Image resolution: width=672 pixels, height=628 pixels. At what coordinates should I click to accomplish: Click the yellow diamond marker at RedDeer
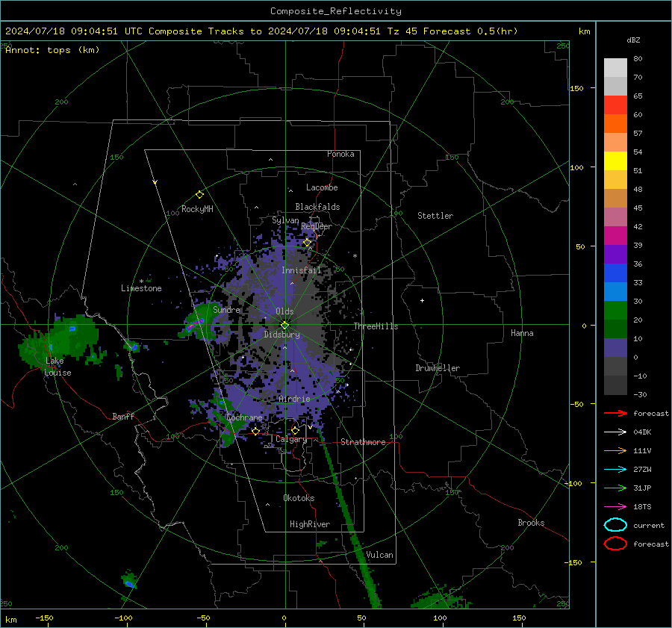click(307, 243)
